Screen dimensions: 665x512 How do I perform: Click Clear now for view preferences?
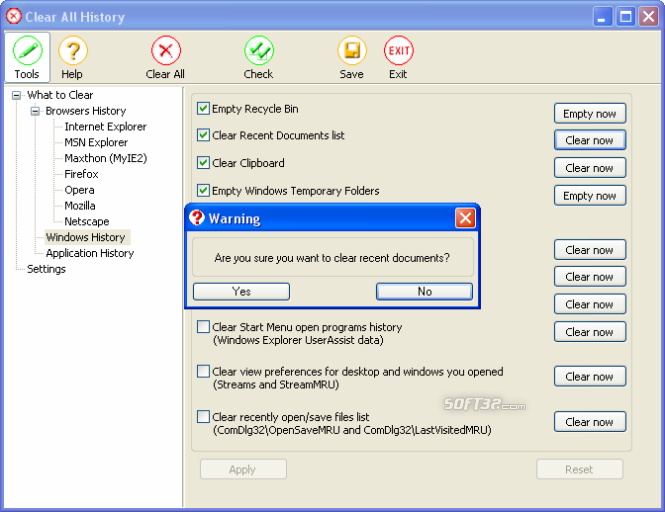[590, 377]
